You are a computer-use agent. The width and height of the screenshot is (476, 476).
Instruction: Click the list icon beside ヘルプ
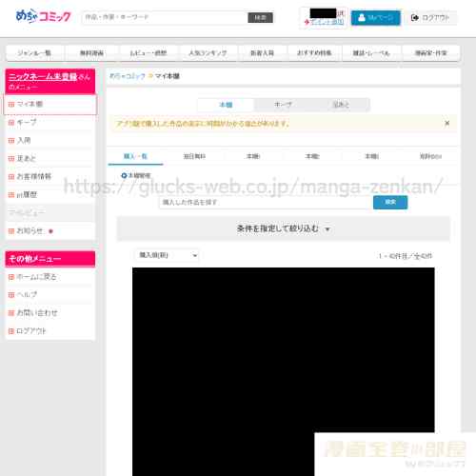pos(11,295)
